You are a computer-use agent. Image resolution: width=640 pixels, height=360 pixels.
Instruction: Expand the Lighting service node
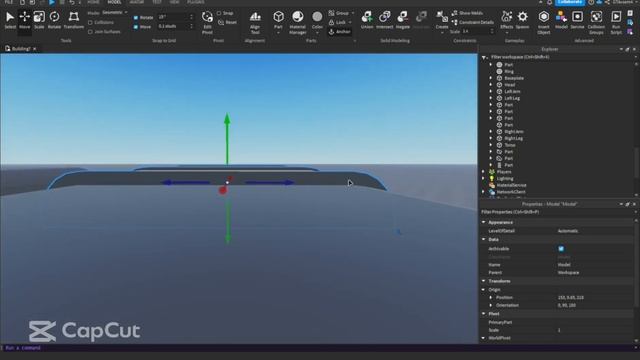pos(484,178)
